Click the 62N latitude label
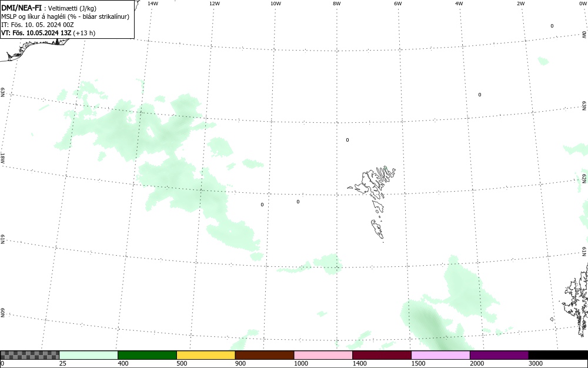Screen dimensions: 588x368 [584, 178]
